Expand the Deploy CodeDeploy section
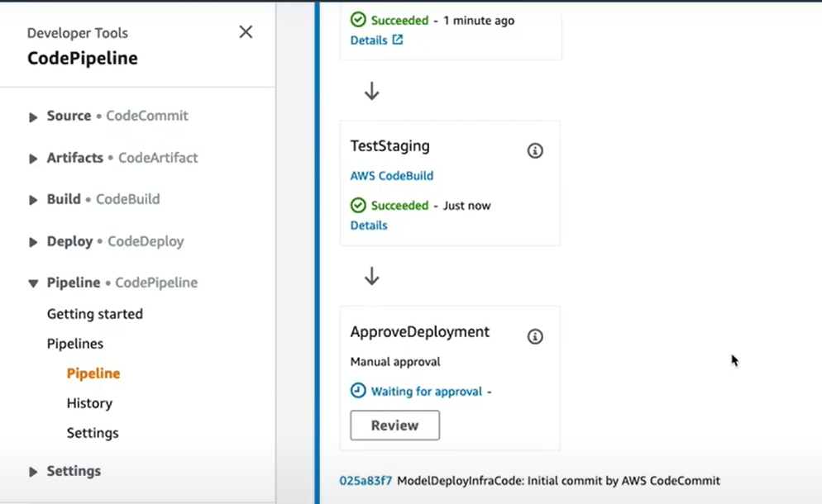The image size is (822, 504). [x=33, y=242]
